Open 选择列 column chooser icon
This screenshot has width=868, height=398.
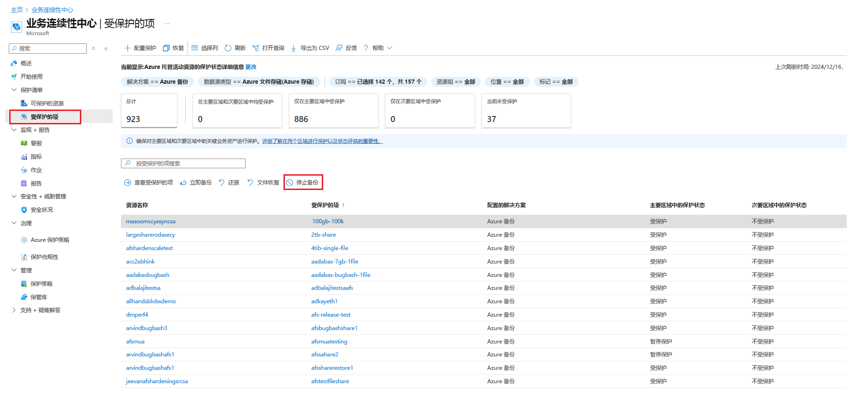(x=195, y=48)
